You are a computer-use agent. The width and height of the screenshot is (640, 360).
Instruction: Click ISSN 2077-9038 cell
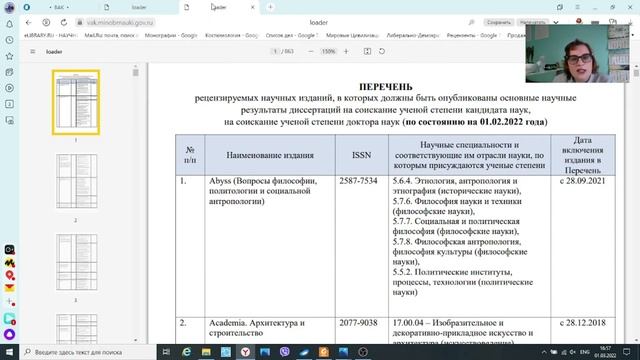coord(362,330)
